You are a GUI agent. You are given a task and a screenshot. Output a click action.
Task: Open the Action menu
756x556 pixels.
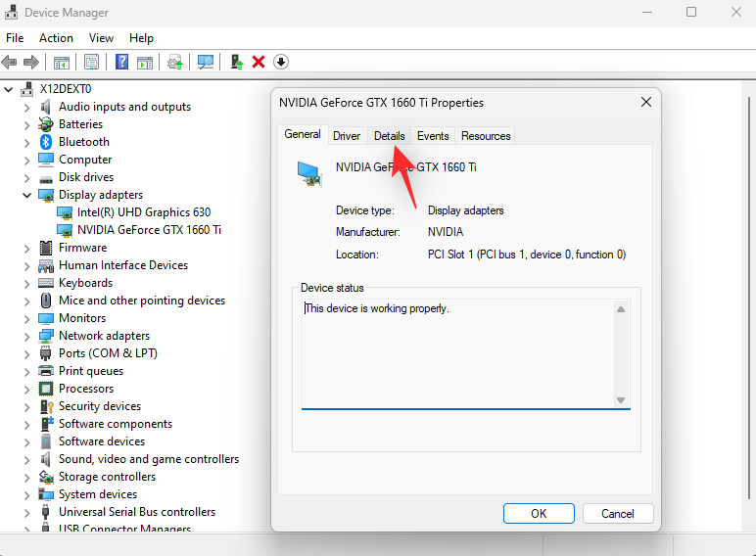56,38
